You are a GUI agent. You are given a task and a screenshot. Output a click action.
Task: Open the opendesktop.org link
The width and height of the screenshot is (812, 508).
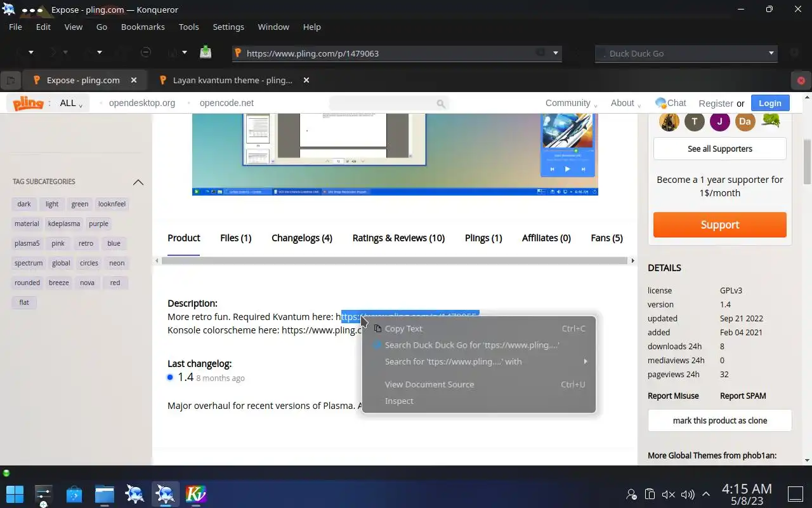click(142, 103)
